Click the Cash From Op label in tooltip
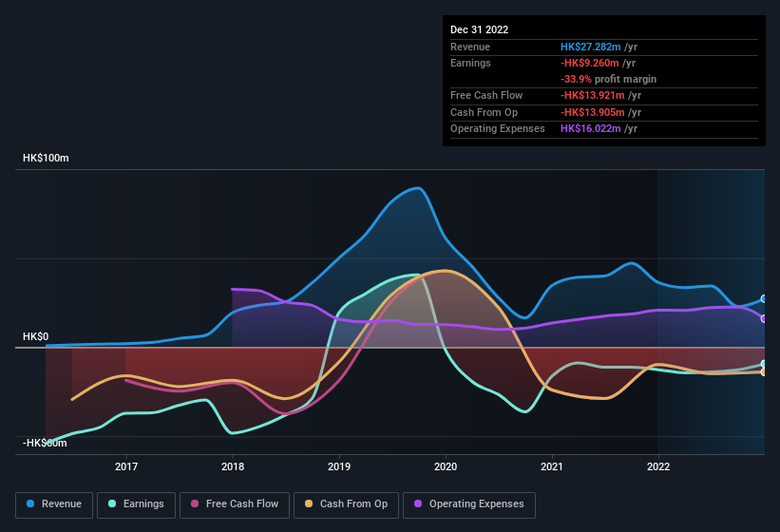Image resolution: width=780 pixels, height=532 pixels. tap(484, 112)
